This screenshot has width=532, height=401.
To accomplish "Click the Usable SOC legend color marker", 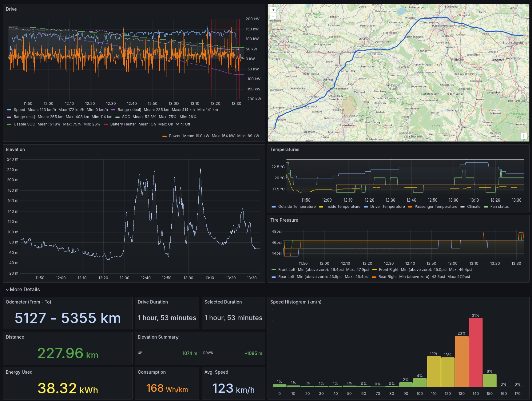I will 9,124.
